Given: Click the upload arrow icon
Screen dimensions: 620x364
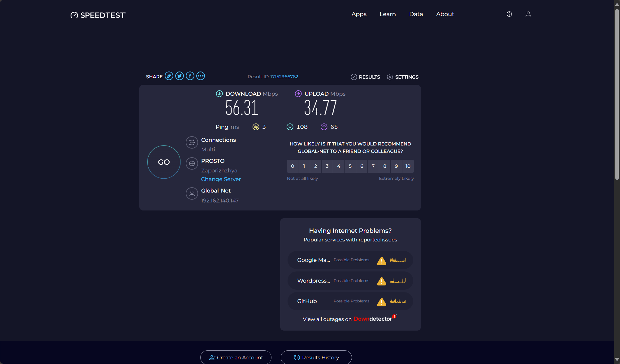Looking at the screenshot, I should (298, 93).
